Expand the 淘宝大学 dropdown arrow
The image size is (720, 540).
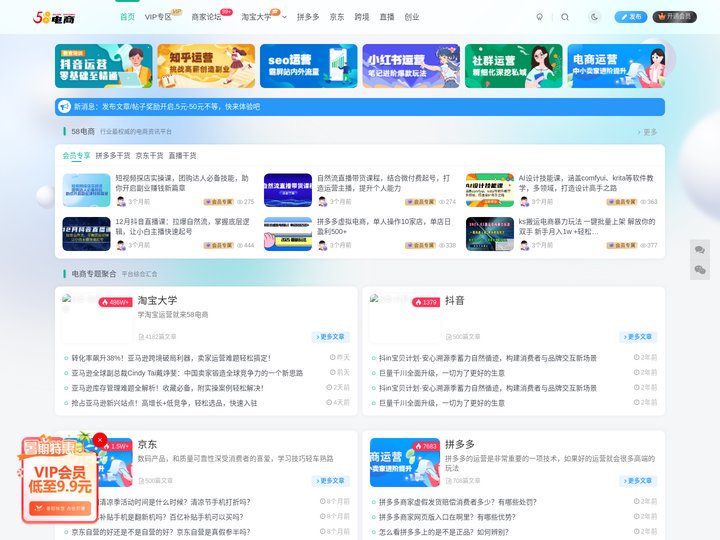pyautogui.click(x=284, y=17)
